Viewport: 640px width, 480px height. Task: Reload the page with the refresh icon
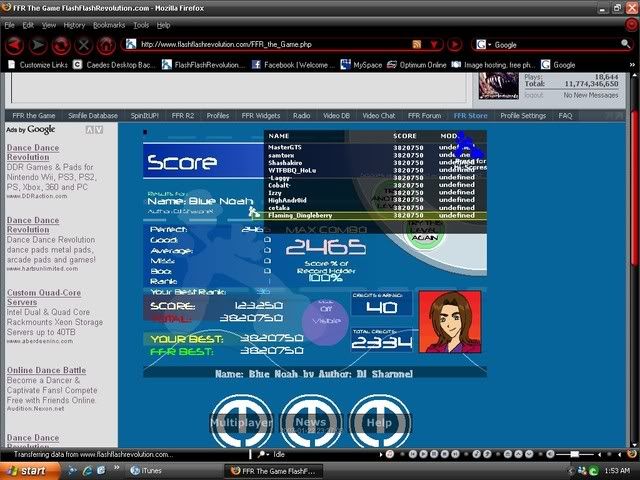pyautogui.click(x=60, y=45)
